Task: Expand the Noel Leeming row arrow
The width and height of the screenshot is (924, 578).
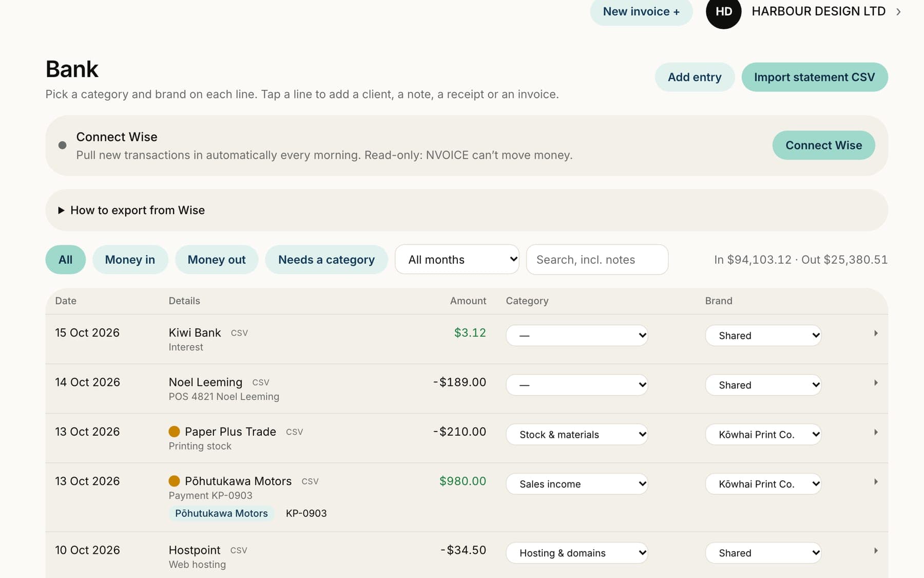Action: click(876, 383)
